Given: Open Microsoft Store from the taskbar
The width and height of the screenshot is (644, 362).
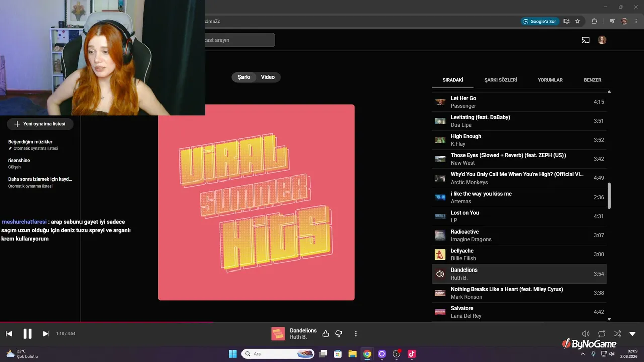Looking at the screenshot, I should pos(338,354).
